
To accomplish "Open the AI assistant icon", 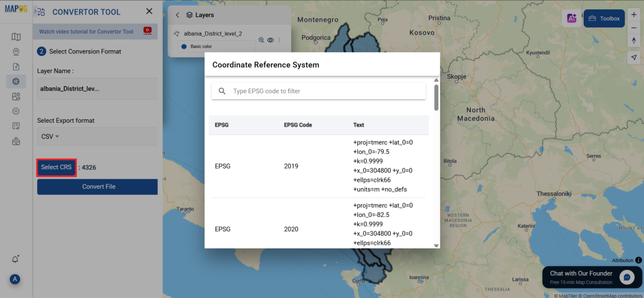I will pos(571,18).
